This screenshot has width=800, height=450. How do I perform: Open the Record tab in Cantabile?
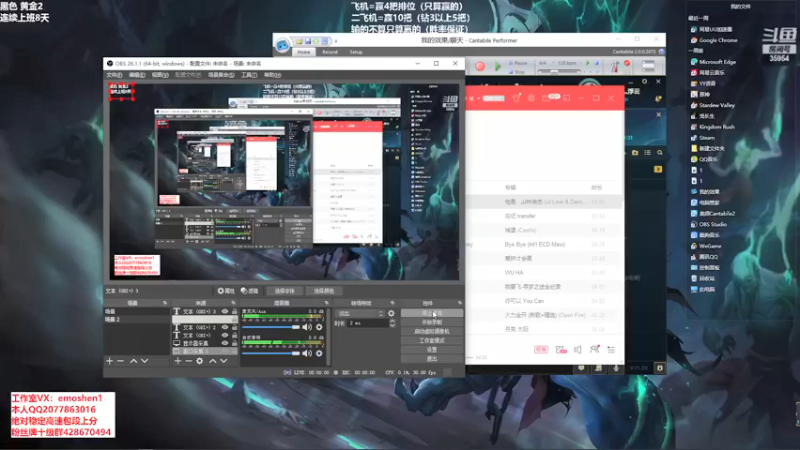(x=330, y=52)
